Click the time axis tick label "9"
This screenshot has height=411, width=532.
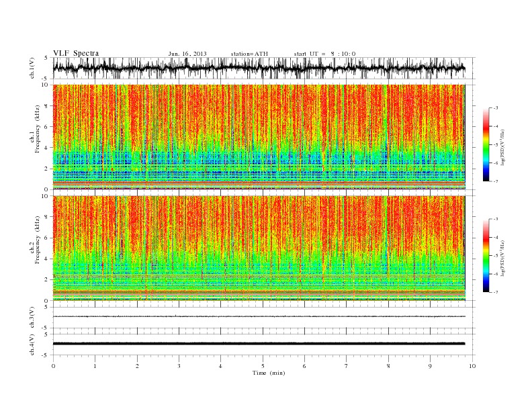click(430, 366)
